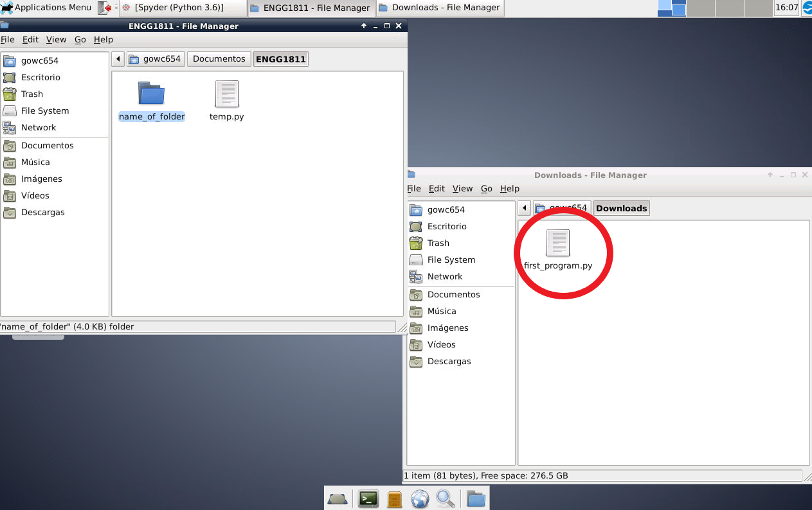This screenshot has height=510, width=812.
Task: Click ENGG1811 path button
Action: click(281, 59)
